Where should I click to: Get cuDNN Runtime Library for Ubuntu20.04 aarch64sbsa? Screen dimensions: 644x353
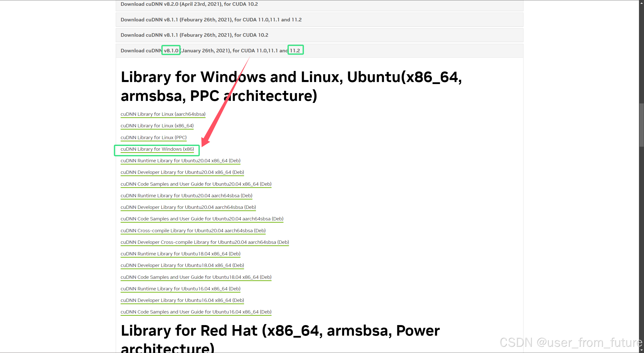click(x=186, y=196)
